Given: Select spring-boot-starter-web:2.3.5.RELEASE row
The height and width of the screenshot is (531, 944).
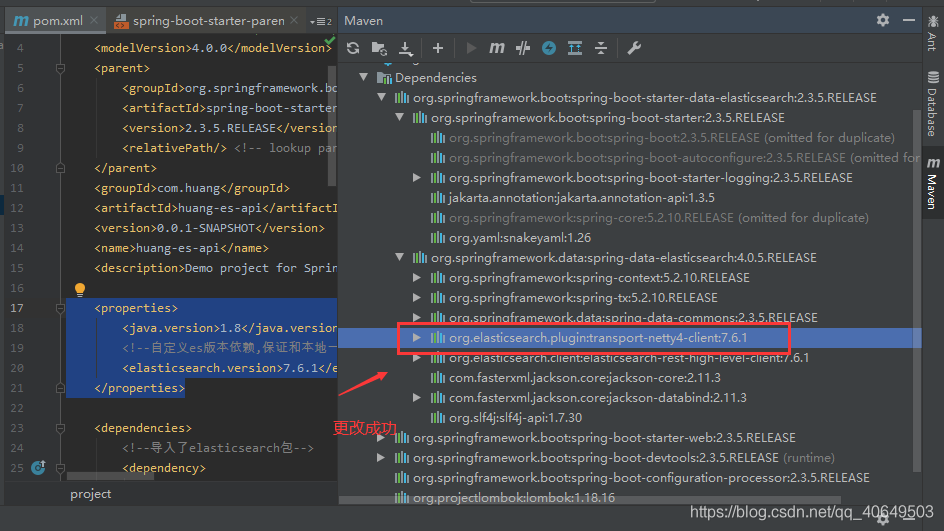Looking at the screenshot, I should [x=604, y=438].
